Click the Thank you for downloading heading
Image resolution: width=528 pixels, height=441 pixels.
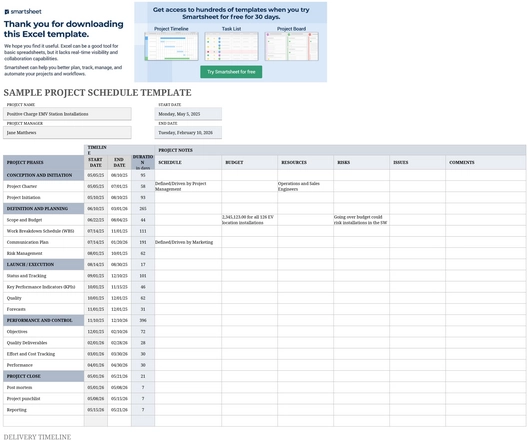[x=63, y=29]
